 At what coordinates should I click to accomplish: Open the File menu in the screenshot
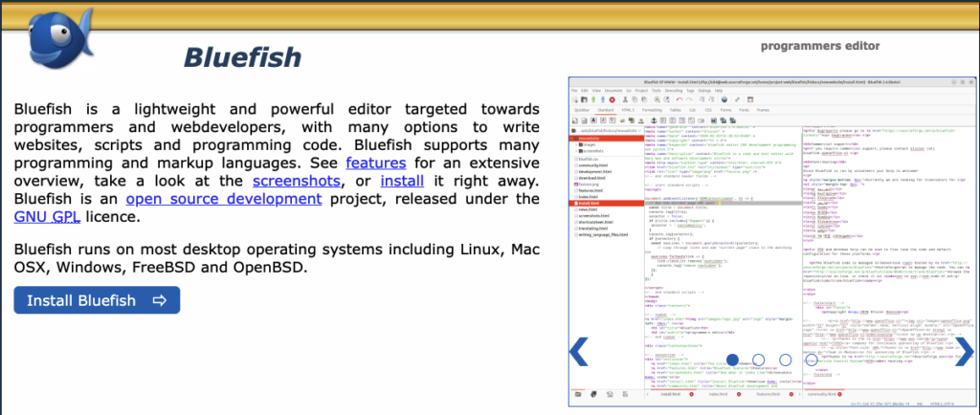574,91
